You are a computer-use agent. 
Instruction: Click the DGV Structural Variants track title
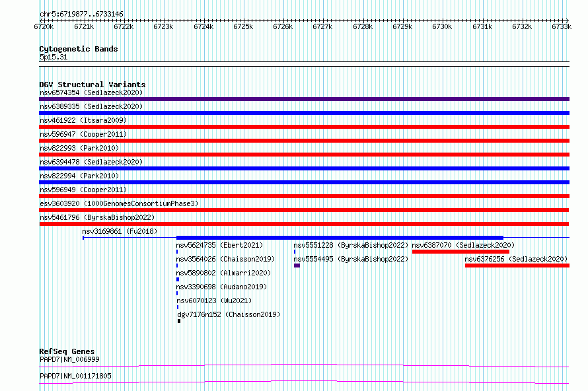coord(92,85)
